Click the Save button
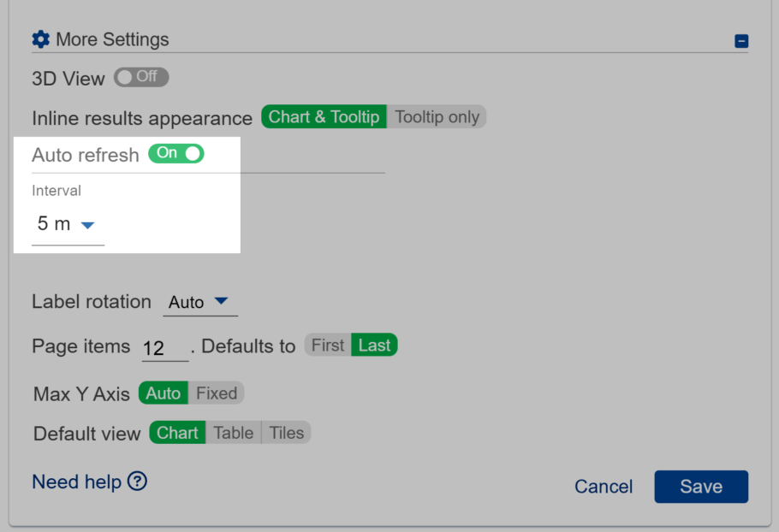Viewport: 779px width, 532px height. pyautogui.click(x=701, y=486)
